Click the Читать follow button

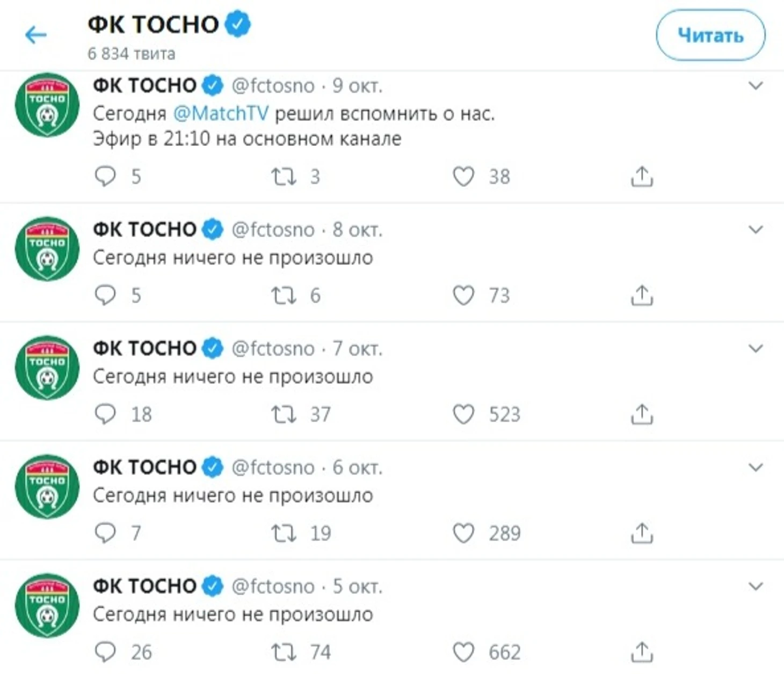click(710, 35)
